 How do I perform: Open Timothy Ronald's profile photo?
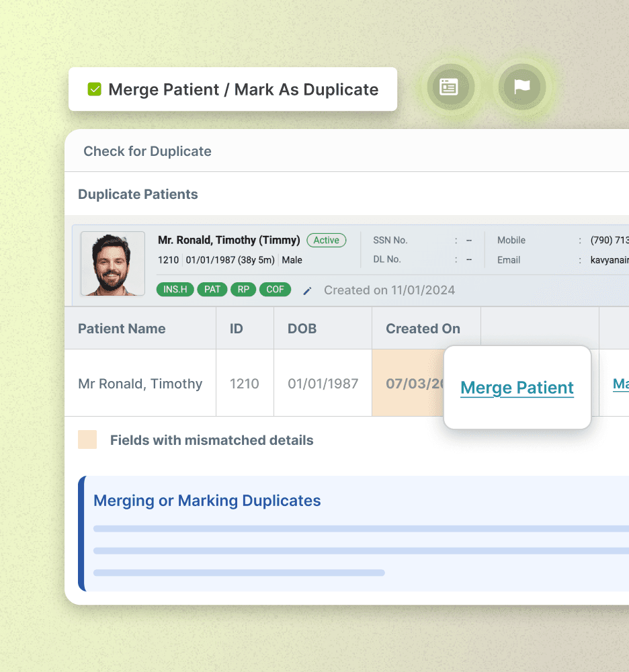click(113, 263)
